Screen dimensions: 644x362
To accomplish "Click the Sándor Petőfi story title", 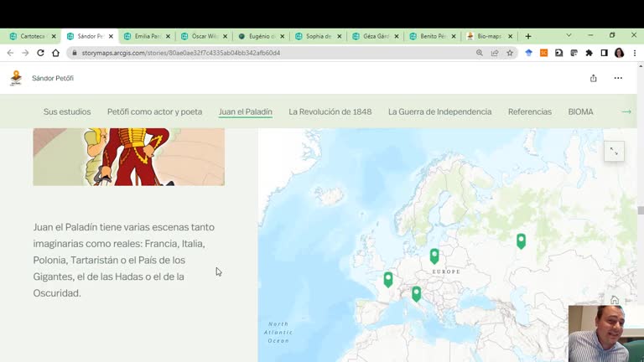I will click(53, 78).
